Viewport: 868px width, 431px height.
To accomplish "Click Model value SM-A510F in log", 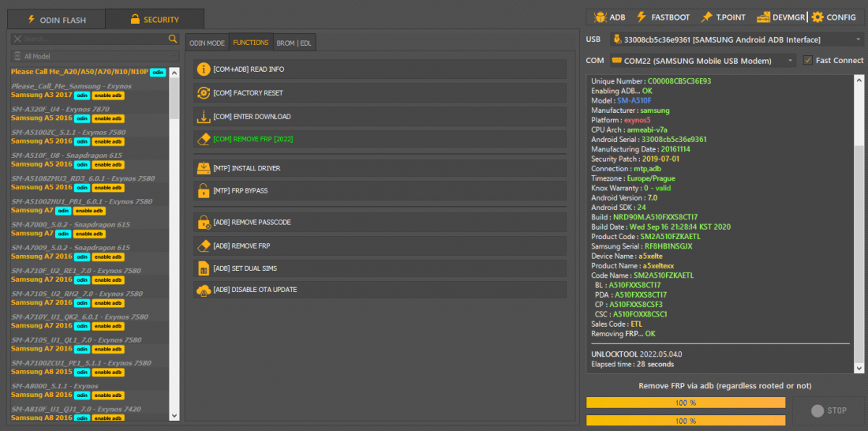I will (634, 100).
